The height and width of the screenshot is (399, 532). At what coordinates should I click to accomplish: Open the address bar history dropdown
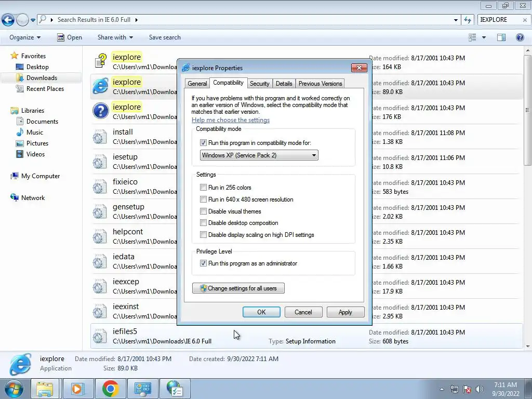pyautogui.click(x=456, y=20)
